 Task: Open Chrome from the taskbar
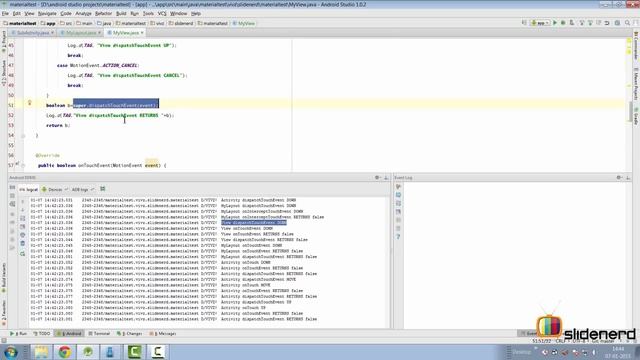64,352
